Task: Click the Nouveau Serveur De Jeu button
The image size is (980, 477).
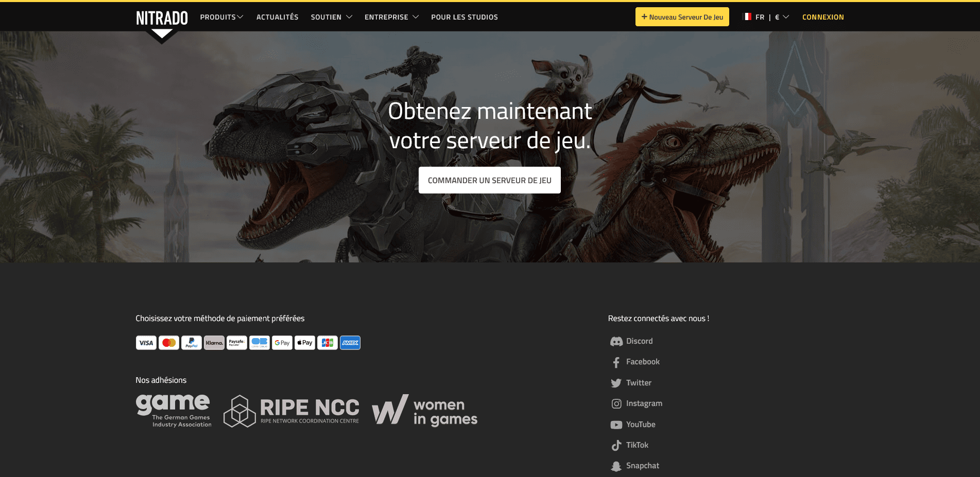Action: coord(682,17)
